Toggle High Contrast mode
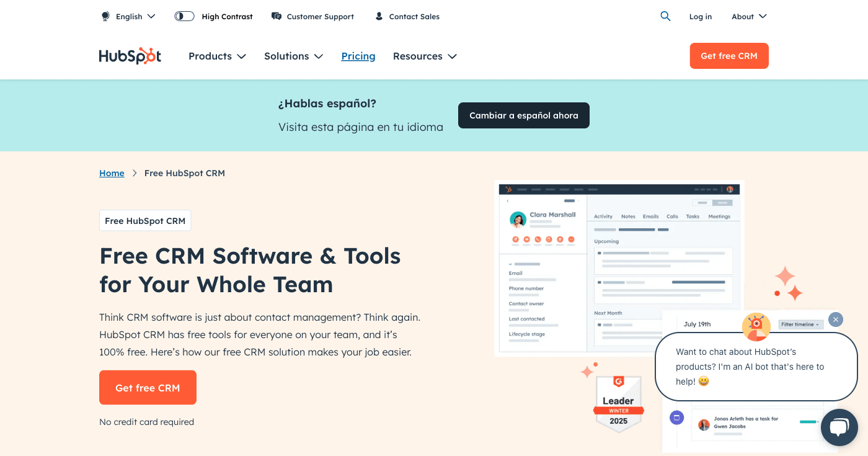The width and height of the screenshot is (868, 456). pos(184,16)
